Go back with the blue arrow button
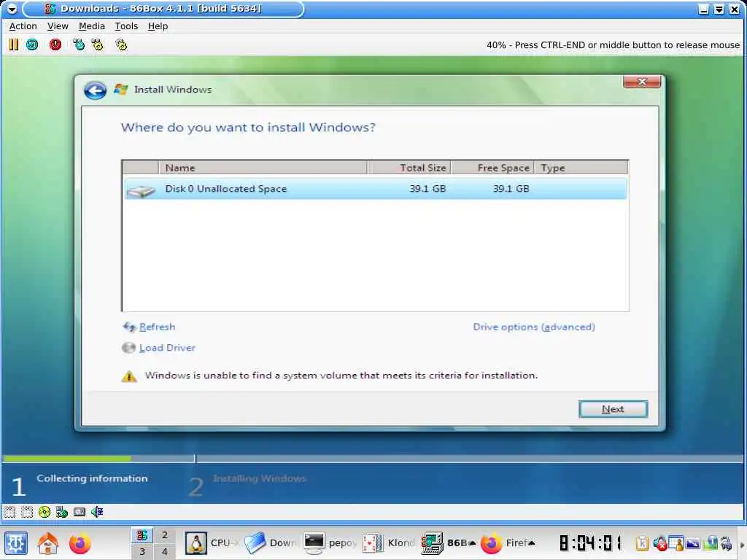The image size is (747, 560). coord(95,90)
